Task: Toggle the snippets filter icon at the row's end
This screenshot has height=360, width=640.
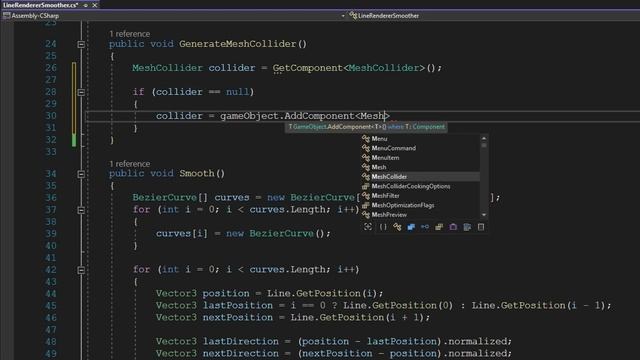Action: (x=481, y=227)
